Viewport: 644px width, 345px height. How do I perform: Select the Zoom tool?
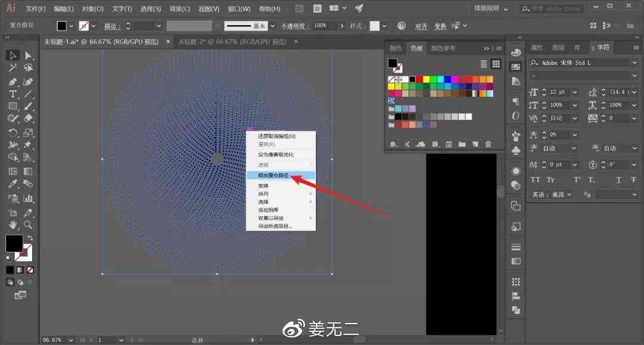click(x=28, y=225)
